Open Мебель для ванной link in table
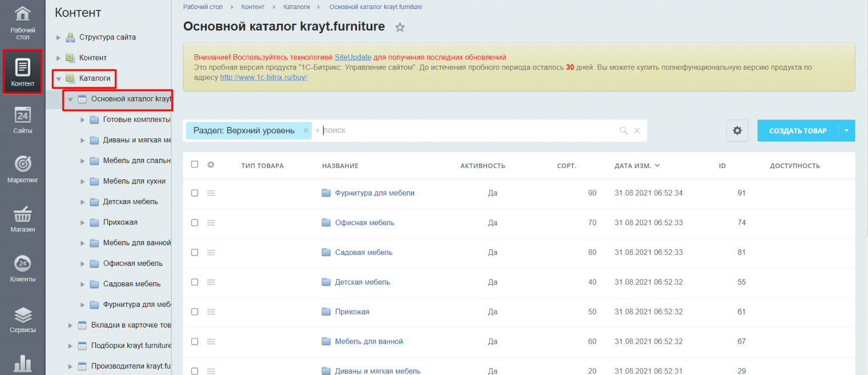868x375 pixels. point(369,342)
